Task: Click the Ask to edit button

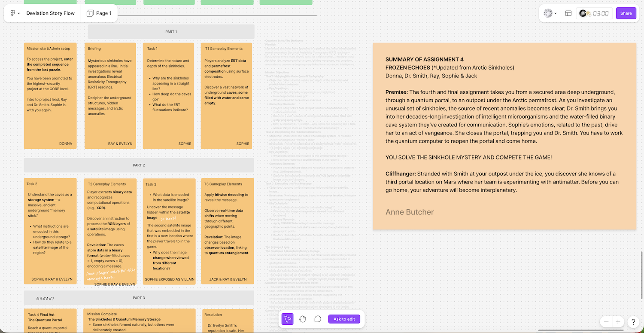Action: tap(344, 319)
